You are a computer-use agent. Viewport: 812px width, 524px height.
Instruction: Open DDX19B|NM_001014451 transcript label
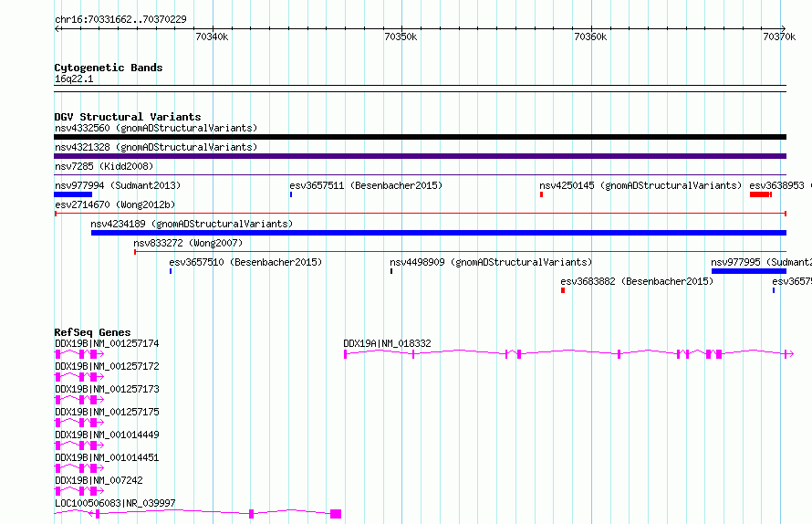pos(107,457)
